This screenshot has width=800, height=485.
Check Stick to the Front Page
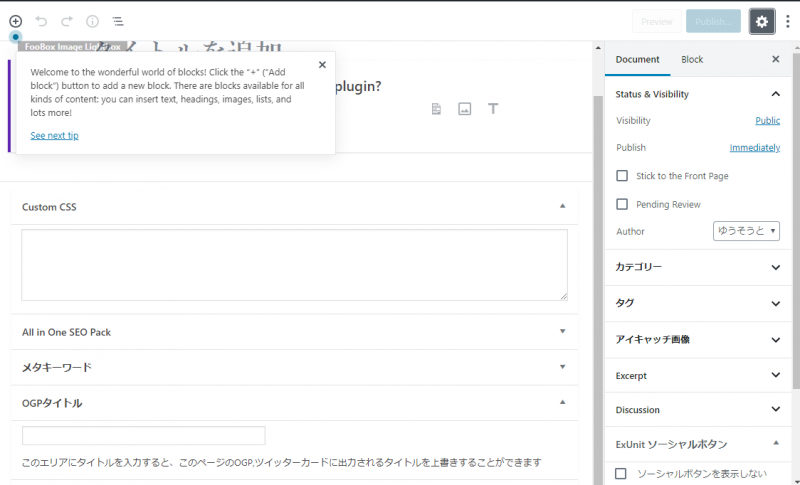(622, 176)
